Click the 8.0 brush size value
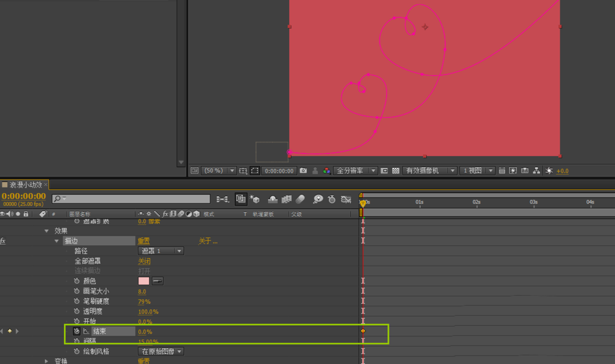Viewport: 615px width, 364px height. coord(142,291)
